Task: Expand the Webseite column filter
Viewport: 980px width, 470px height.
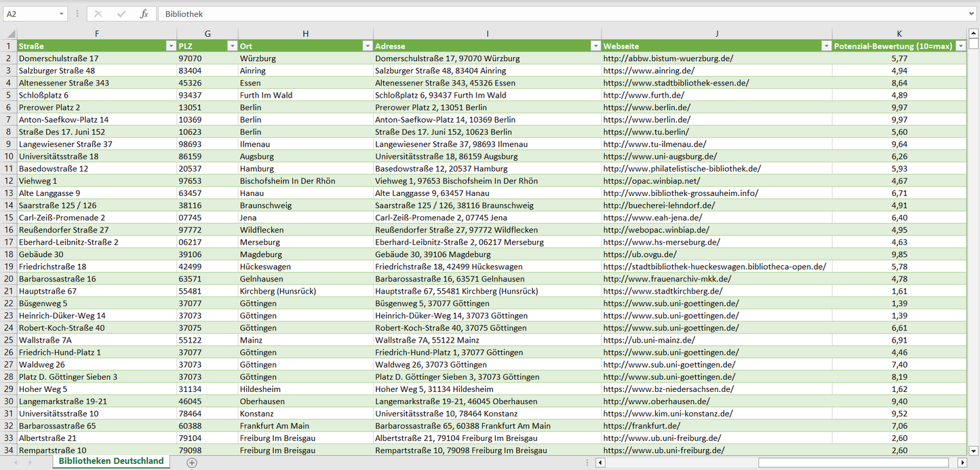Action: (x=826, y=46)
